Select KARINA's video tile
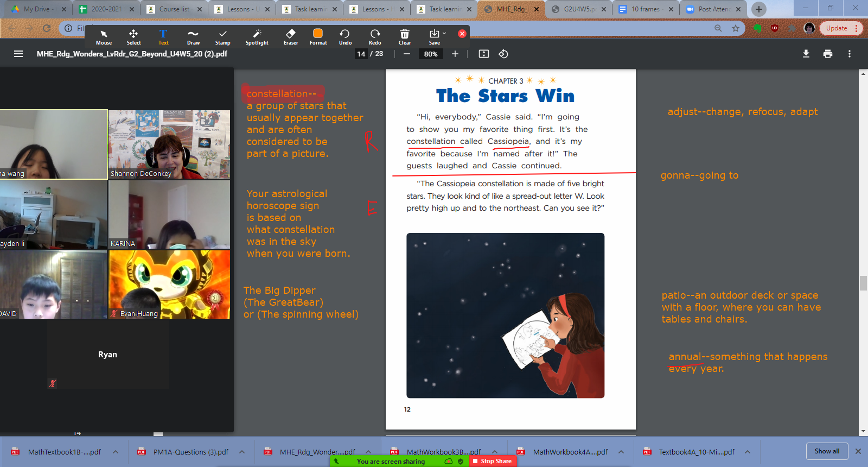The height and width of the screenshot is (467, 868). pyautogui.click(x=169, y=214)
